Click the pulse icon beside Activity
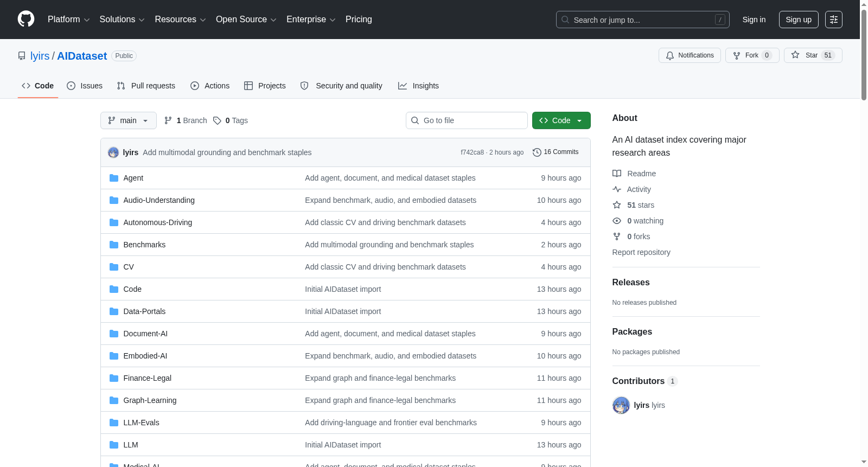This screenshot has height=467, width=868. point(617,189)
